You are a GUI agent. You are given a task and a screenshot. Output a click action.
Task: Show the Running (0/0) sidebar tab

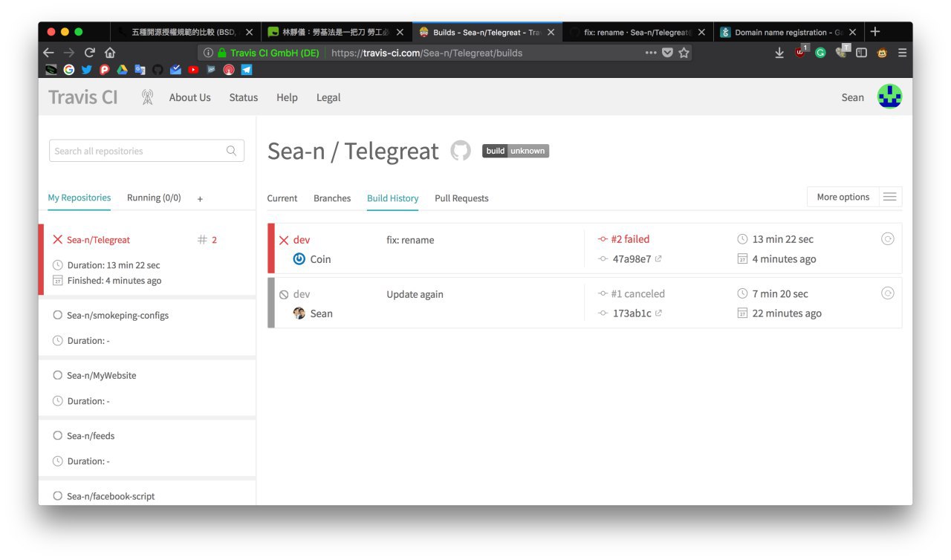point(154,198)
